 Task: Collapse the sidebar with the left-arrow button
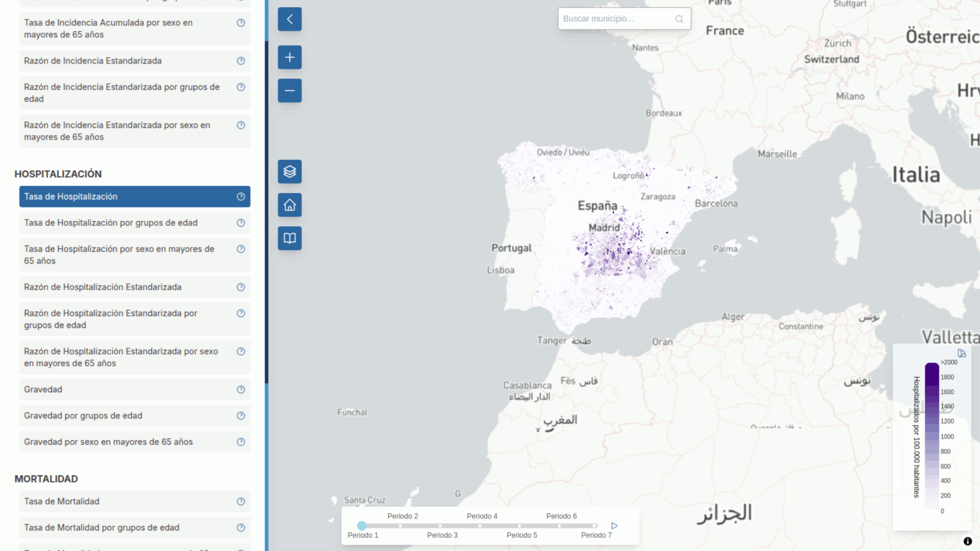289,19
